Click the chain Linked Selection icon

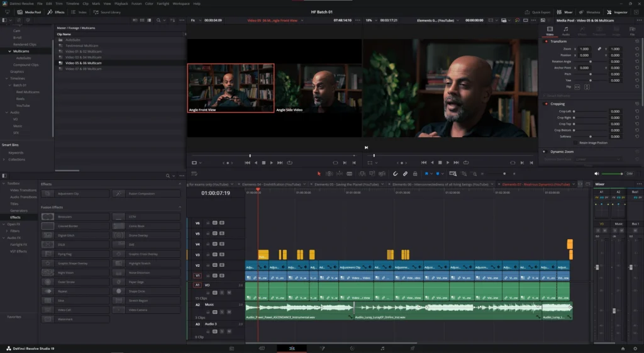406,174
